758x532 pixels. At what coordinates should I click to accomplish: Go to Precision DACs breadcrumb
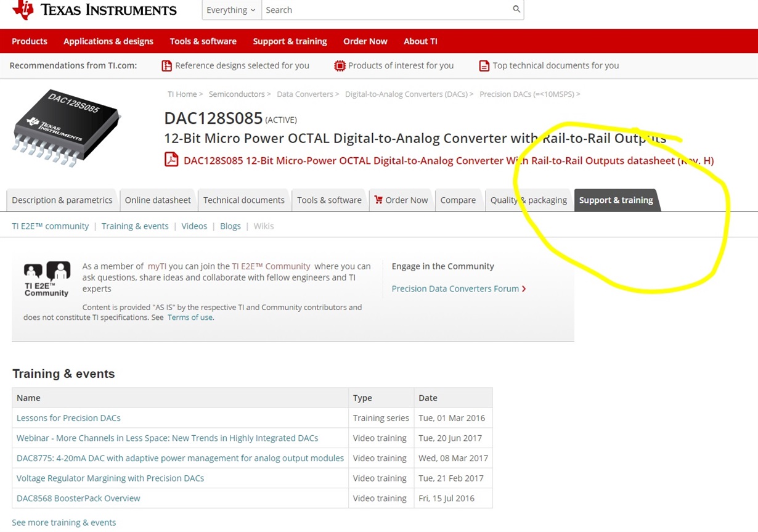[x=527, y=94]
